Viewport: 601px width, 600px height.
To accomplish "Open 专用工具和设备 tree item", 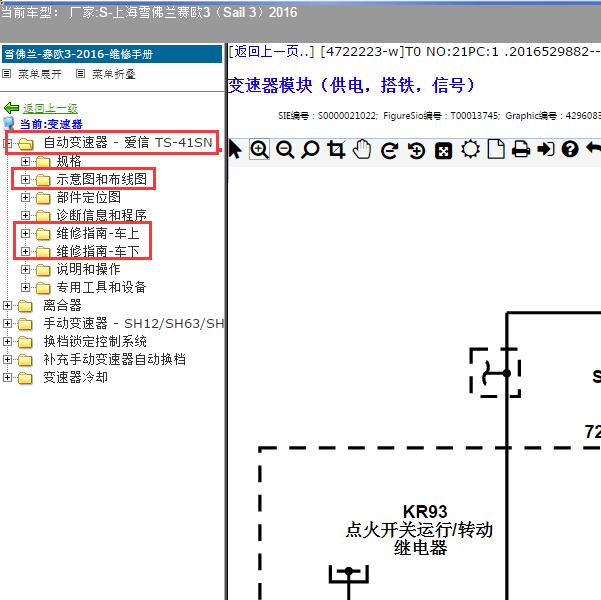I will coord(102,287).
